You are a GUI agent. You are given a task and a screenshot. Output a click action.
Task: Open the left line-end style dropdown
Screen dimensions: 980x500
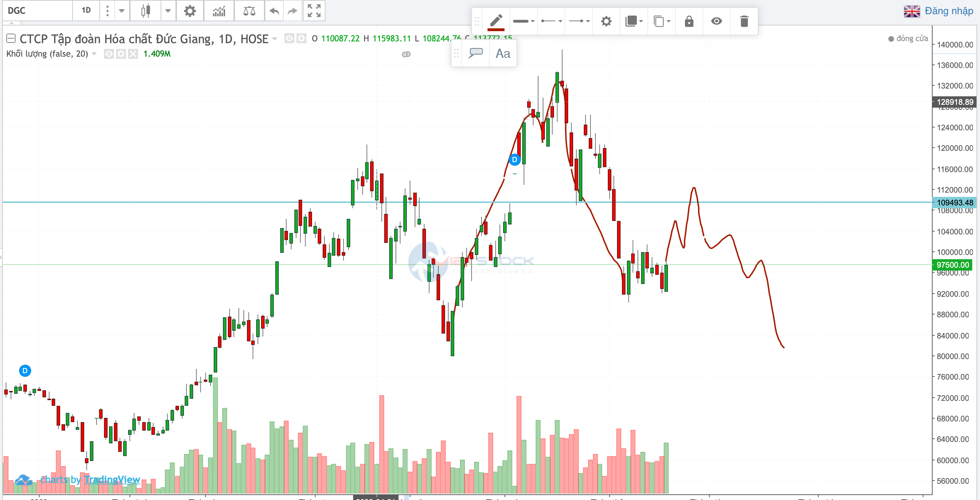tap(551, 21)
